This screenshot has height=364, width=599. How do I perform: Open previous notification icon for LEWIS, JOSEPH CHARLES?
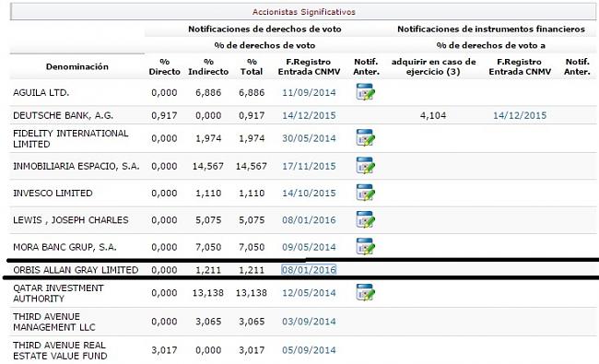(x=365, y=219)
